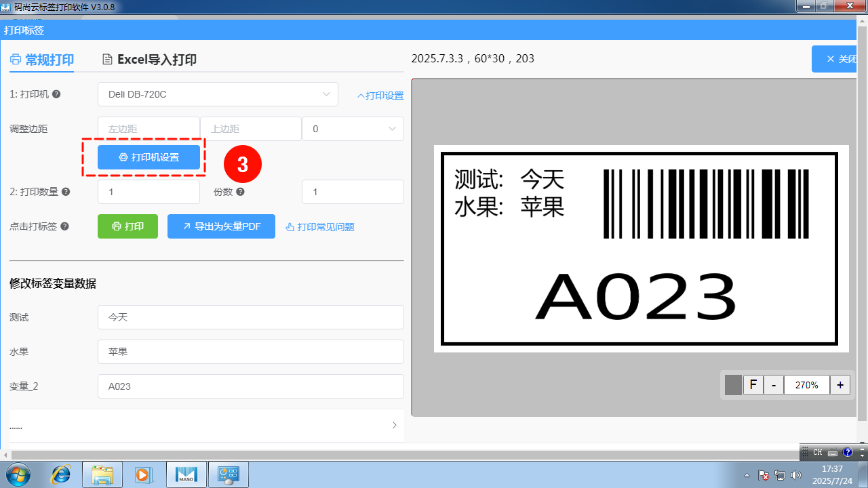Click the 上边距 input field
The image size is (868, 488).
(250, 129)
